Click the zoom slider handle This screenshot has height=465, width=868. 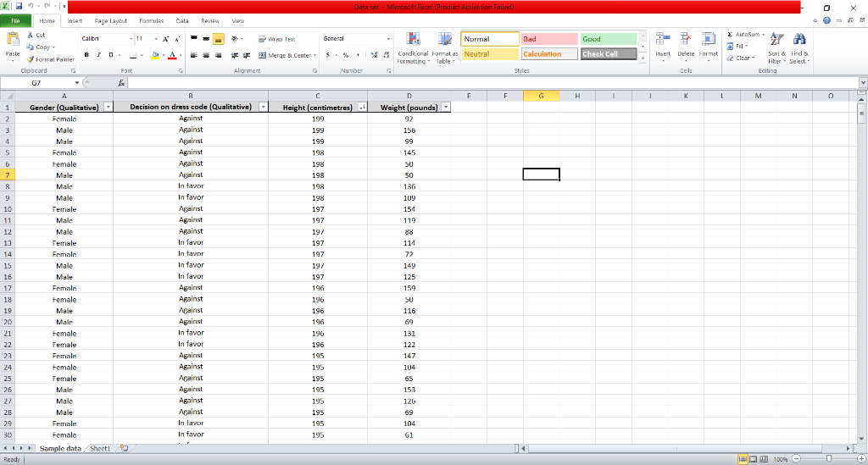coord(829,459)
